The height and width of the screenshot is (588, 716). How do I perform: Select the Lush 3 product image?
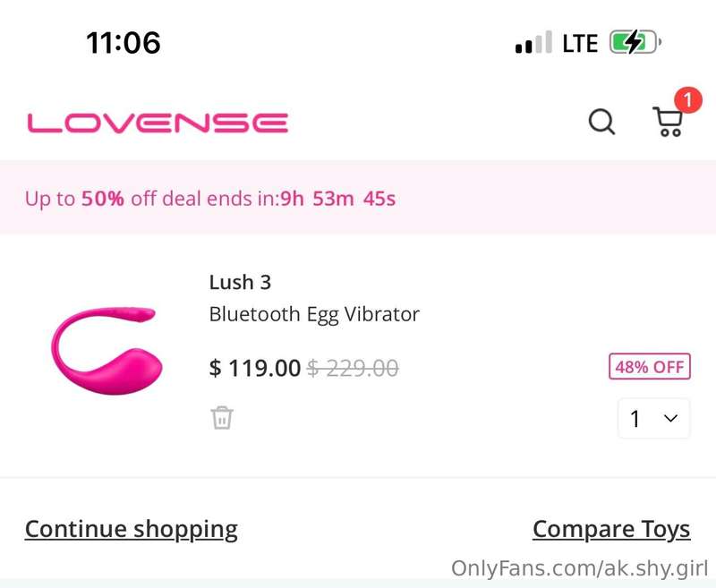tap(107, 351)
